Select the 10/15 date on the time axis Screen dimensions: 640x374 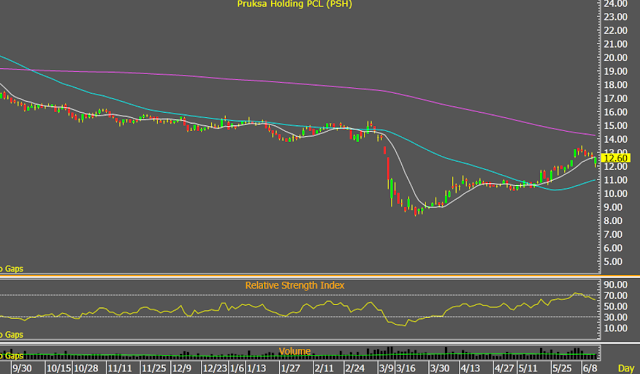click(59, 368)
